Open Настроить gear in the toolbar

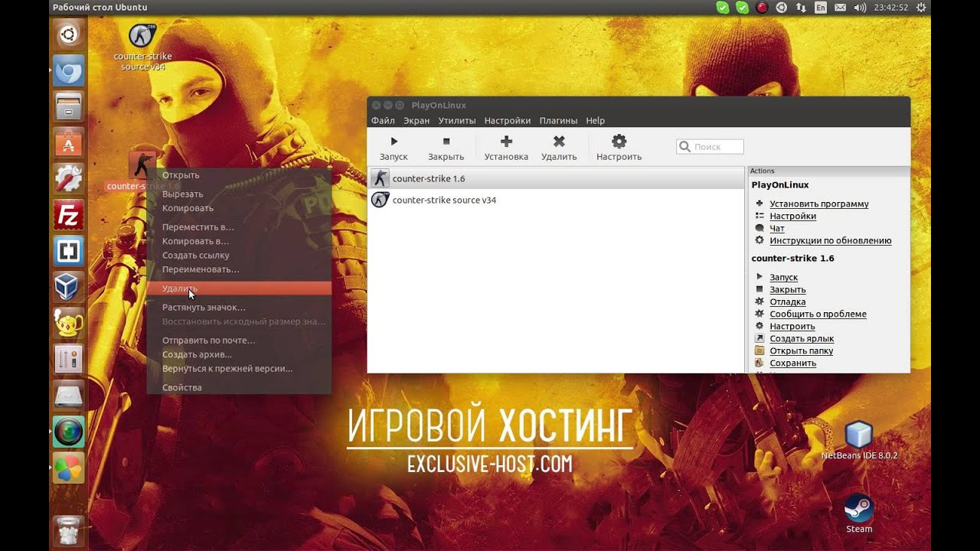point(619,148)
